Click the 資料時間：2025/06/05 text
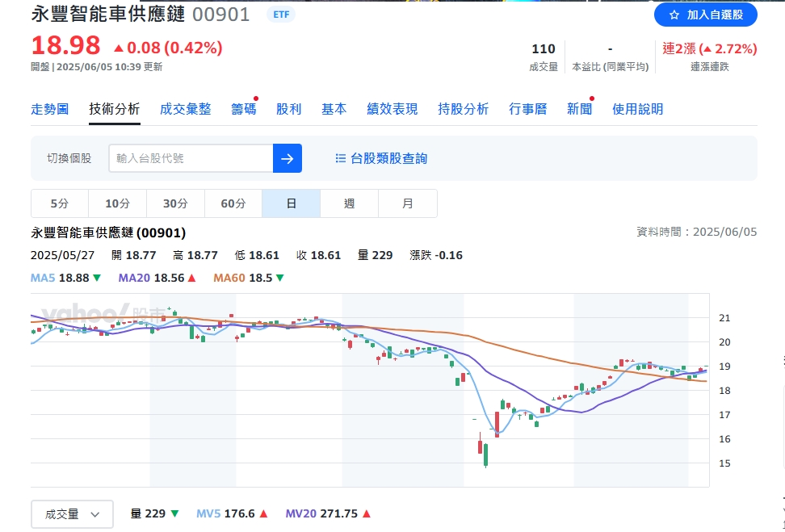 pos(696,232)
